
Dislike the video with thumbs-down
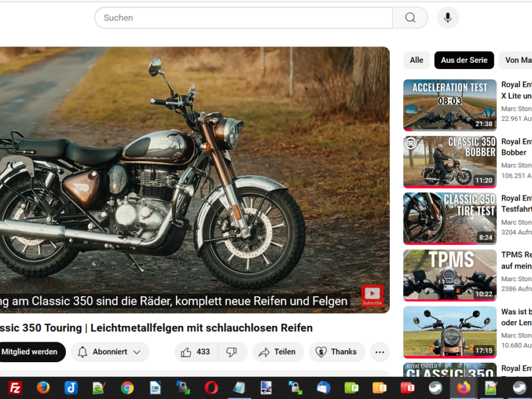click(232, 352)
